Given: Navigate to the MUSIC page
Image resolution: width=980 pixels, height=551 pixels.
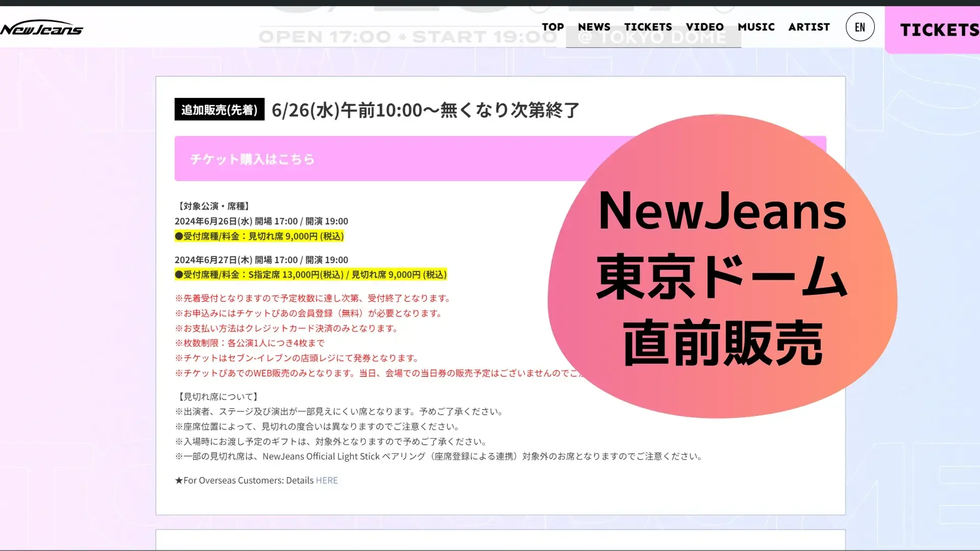Looking at the screenshot, I should [x=756, y=27].
